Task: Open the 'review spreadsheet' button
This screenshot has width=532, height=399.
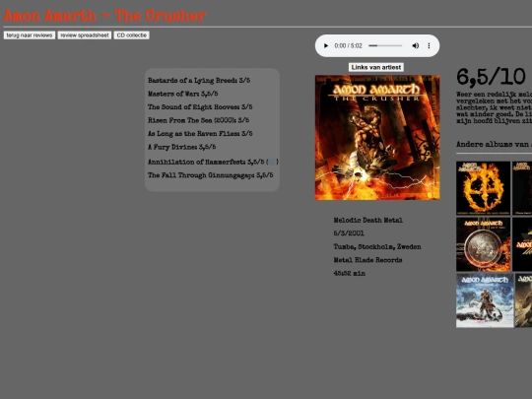Action: tap(85, 35)
